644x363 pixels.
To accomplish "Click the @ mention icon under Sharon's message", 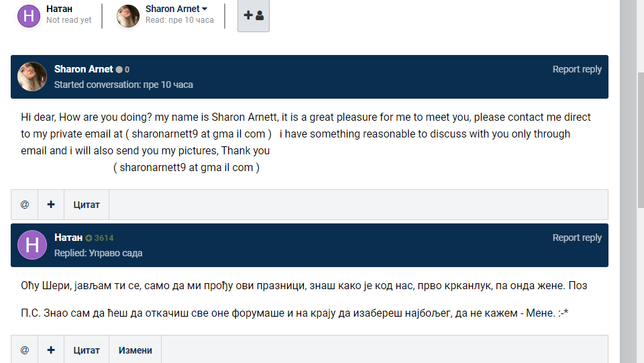I will click(25, 205).
